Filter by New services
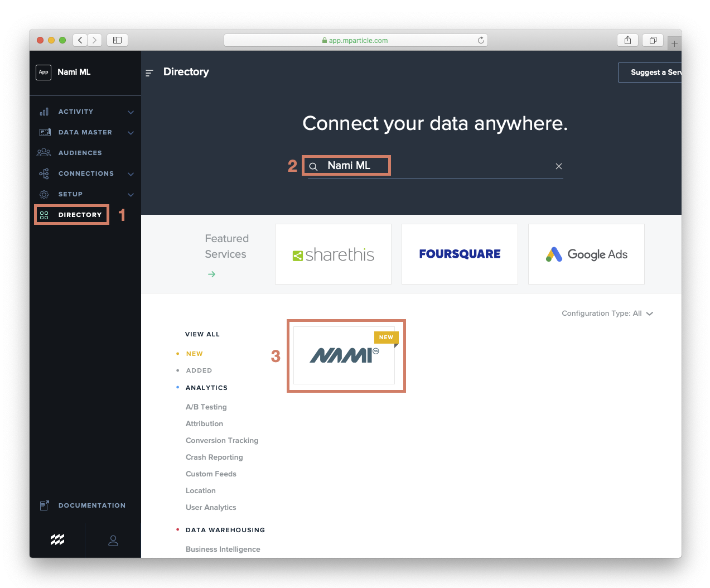The image size is (710, 588). tap(195, 354)
